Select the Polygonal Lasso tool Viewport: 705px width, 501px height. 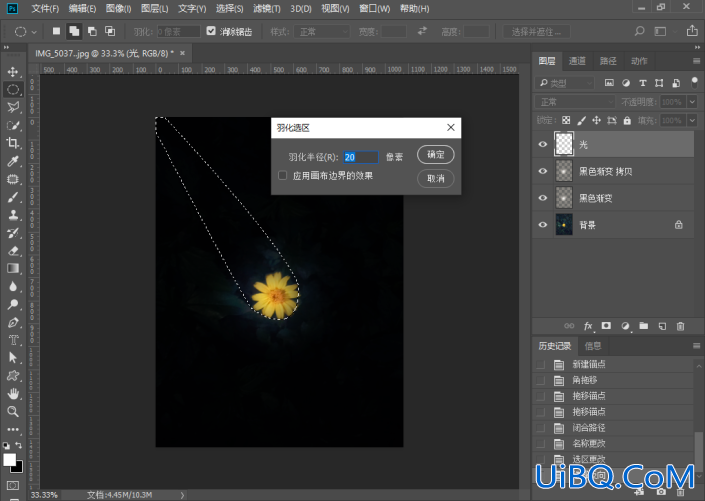[13, 107]
